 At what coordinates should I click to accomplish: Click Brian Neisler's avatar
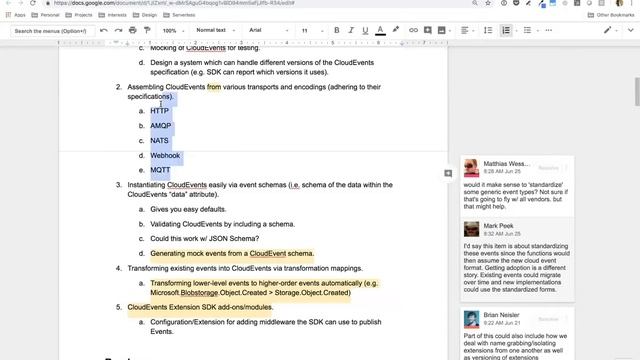click(471, 319)
